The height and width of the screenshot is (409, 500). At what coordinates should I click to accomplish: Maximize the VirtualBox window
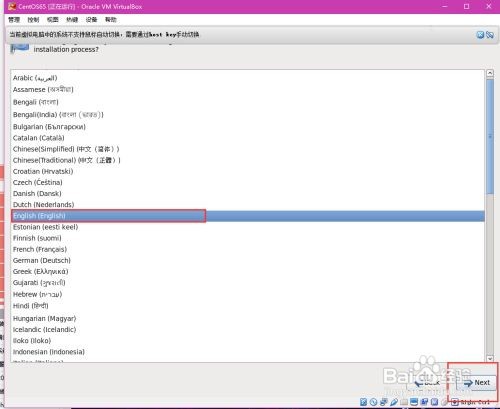467,6
